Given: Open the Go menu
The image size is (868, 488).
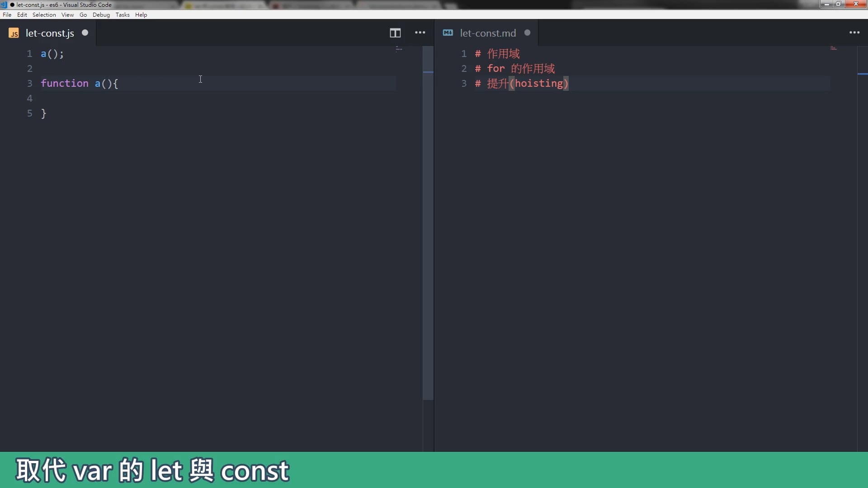Looking at the screenshot, I should point(83,15).
